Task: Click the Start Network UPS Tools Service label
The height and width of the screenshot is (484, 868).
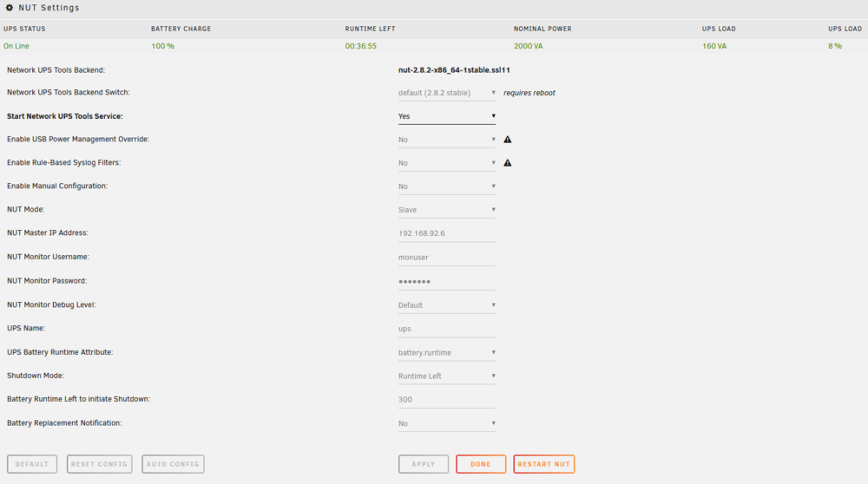Action: click(65, 116)
